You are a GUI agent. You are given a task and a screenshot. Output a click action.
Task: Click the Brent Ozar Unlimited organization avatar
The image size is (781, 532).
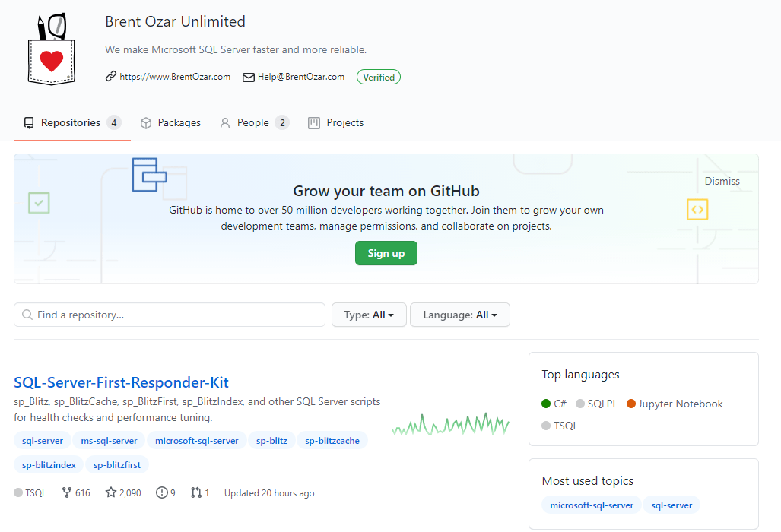point(51,49)
